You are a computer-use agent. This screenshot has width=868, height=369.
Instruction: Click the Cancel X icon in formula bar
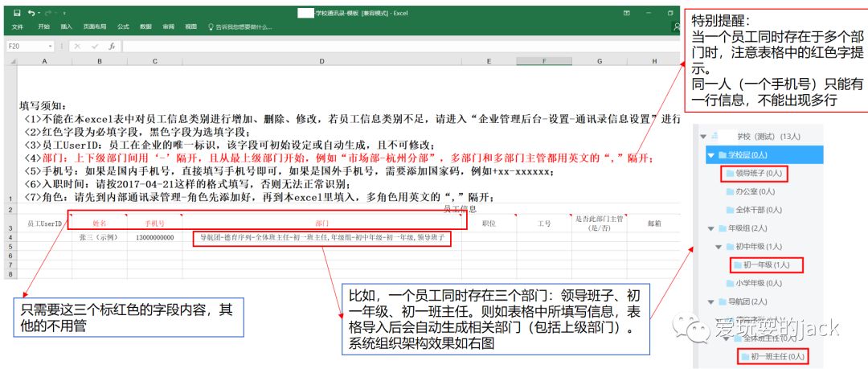pos(77,47)
